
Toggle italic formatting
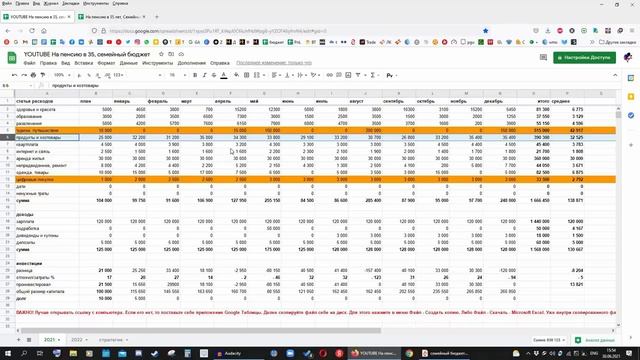click(x=204, y=75)
